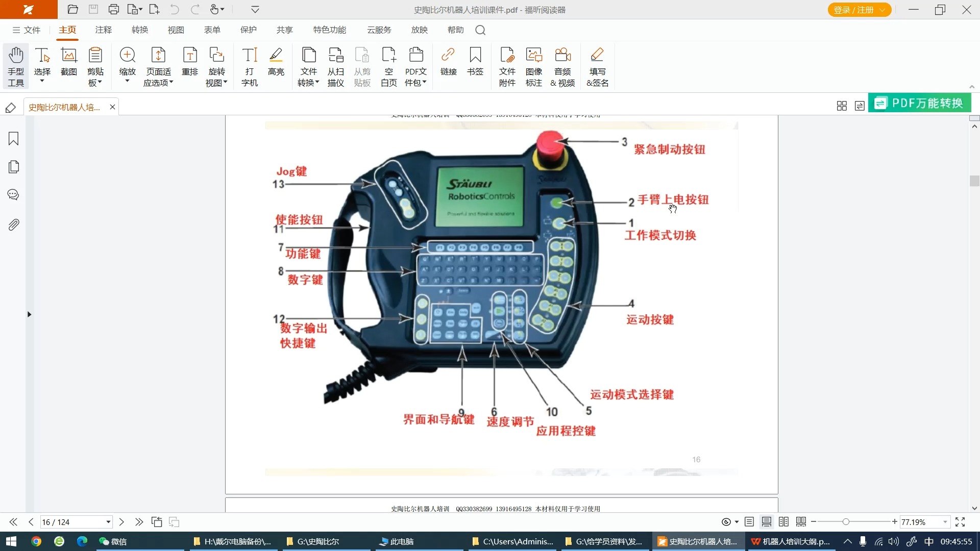
Task: Open the 机器人培训大纲 WPS taskbar item
Action: point(791,541)
